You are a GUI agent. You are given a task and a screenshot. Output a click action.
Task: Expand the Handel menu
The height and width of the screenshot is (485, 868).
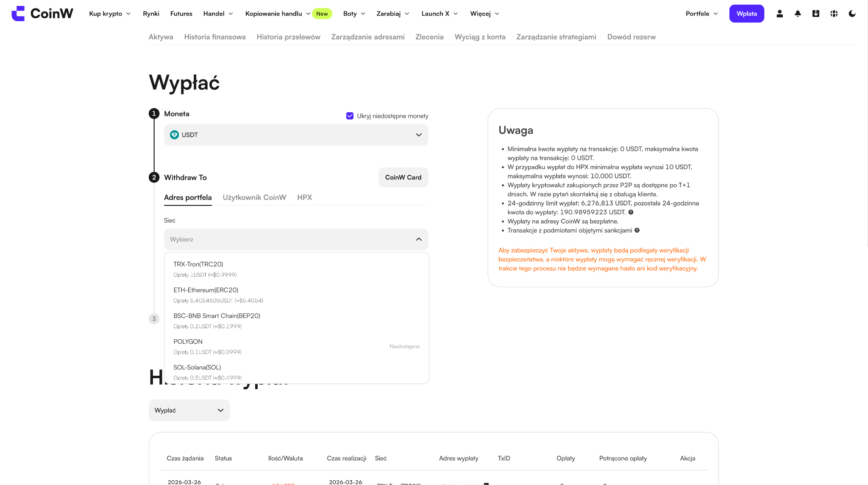coord(218,14)
